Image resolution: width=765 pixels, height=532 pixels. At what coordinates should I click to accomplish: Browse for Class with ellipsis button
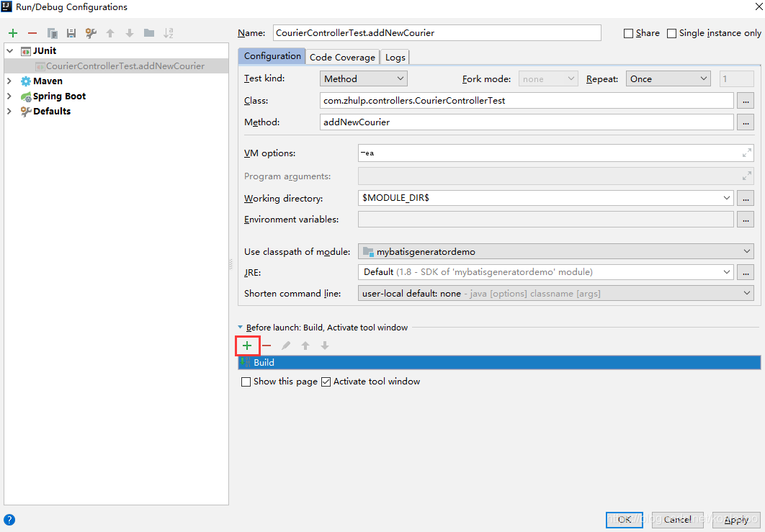pos(746,101)
